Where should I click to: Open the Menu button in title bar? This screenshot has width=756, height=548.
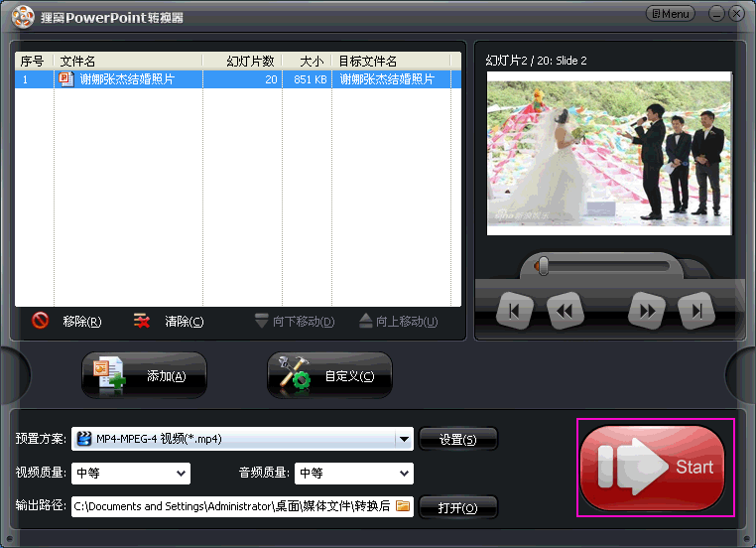coord(670,14)
